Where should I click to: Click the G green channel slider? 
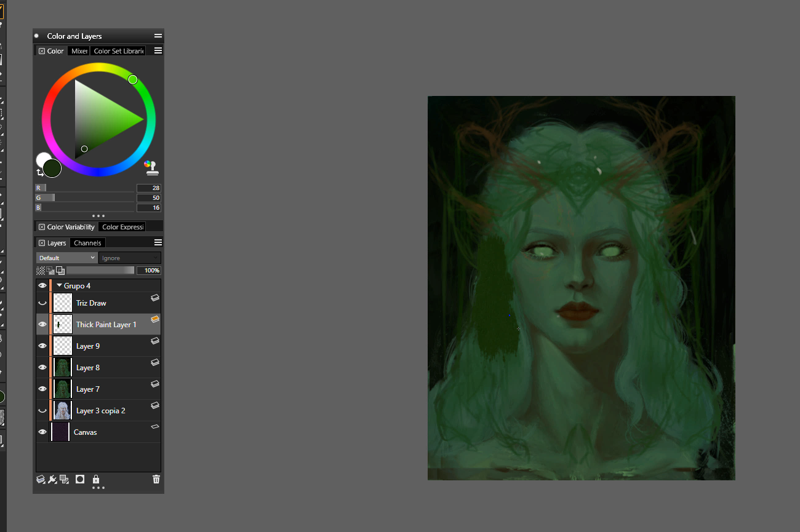[x=85, y=198]
